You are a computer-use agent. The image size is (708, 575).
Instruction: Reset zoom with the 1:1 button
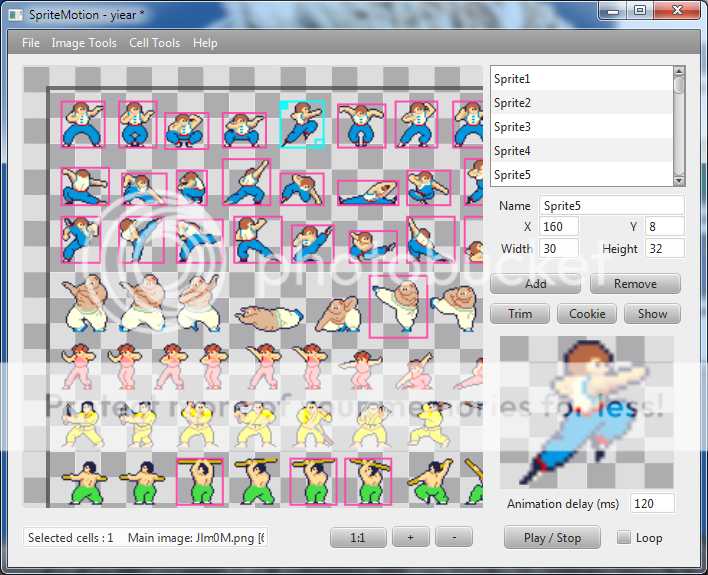click(358, 538)
